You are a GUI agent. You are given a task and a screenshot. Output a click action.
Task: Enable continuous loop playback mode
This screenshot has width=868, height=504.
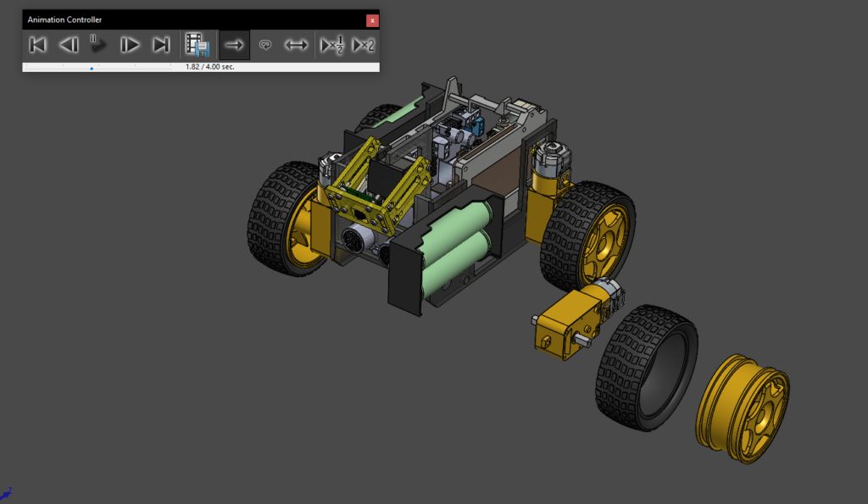[x=264, y=45]
